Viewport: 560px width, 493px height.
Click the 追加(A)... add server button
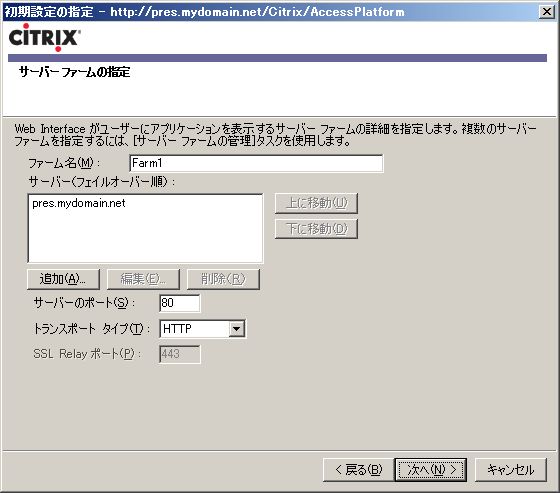pos(63,279)
